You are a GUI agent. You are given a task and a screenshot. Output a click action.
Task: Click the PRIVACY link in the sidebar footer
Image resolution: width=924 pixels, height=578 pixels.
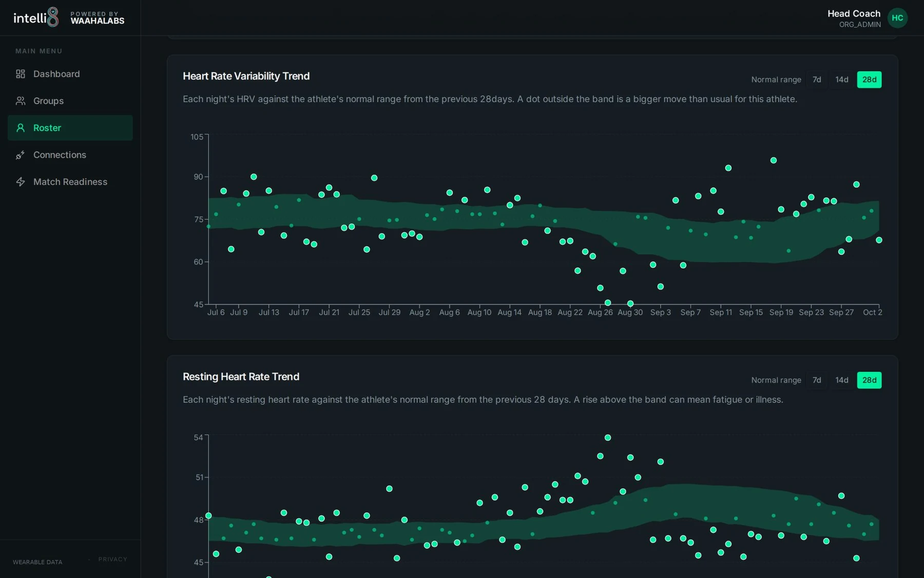click(112, 560)
